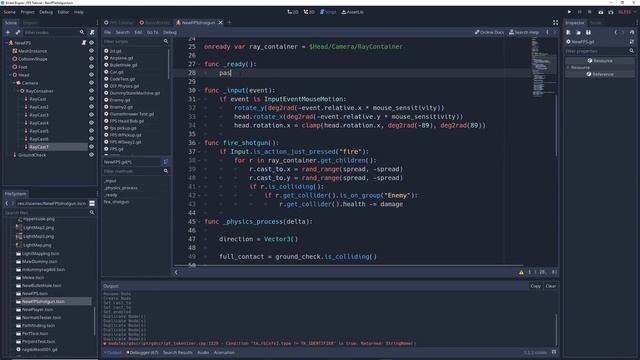Attach a script using the Scene dock's script icon
Screen dimensions: 640x360
click(92, 32)
